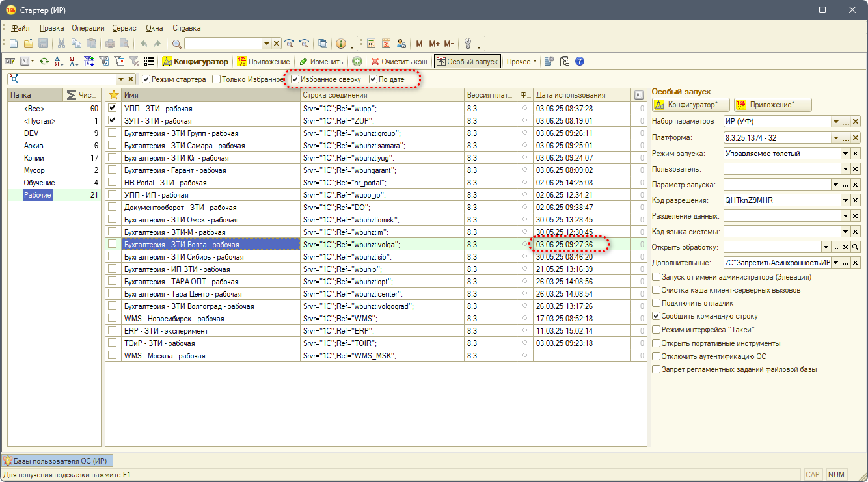Image resolution: width=868 pixels, height=482 pixels.
Task: Click the Очистить кэш button
Action: [399, 61]
